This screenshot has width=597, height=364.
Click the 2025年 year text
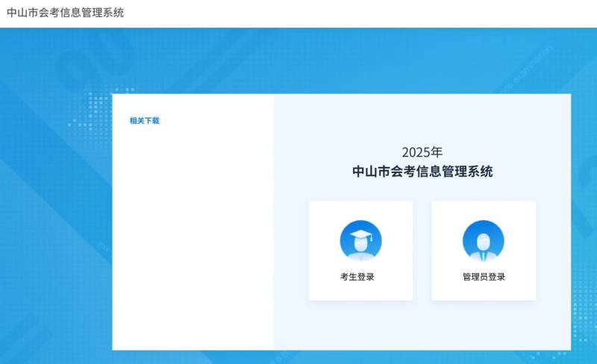click(422, 152)
